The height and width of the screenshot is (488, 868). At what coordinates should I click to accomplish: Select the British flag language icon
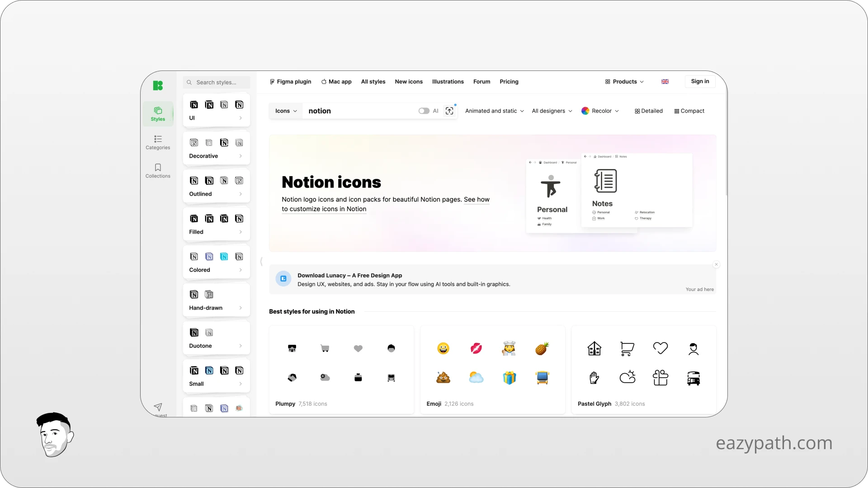click(x=665, y=81)
